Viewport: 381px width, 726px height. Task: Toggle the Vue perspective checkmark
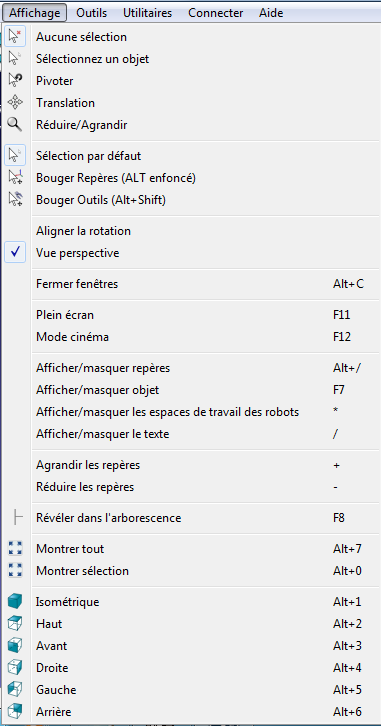[15, 253]
